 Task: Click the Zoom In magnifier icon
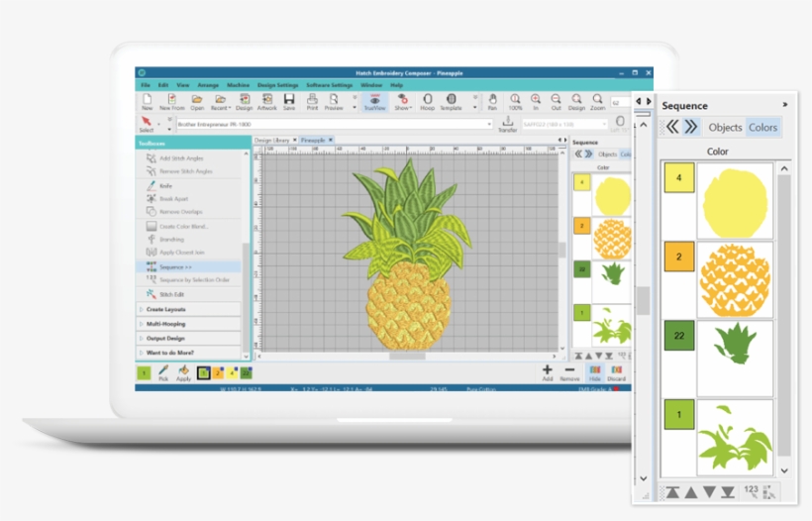[536, 101]
